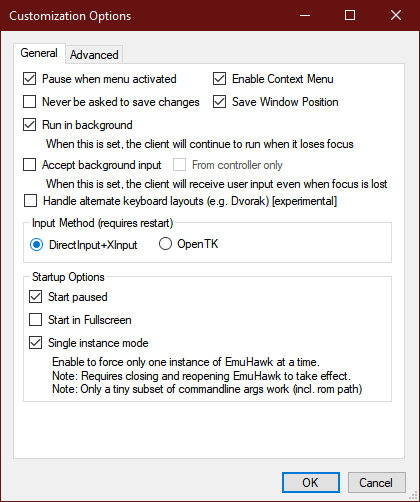The height and width of the screenshot is (502, 420).
Task: Switch to the Advanced tab
Action: [x=94, y=55]
